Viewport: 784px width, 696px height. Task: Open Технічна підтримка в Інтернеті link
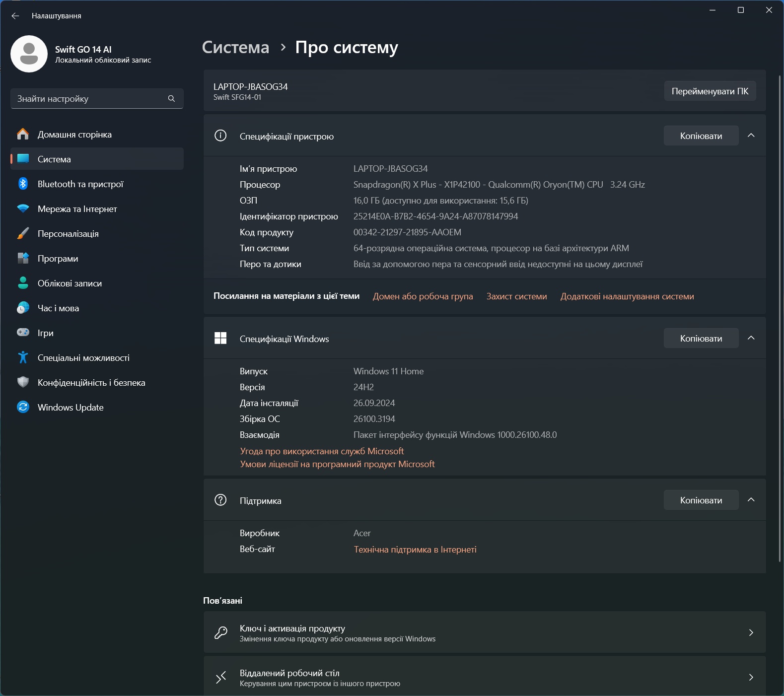click(x=415, y=550)
